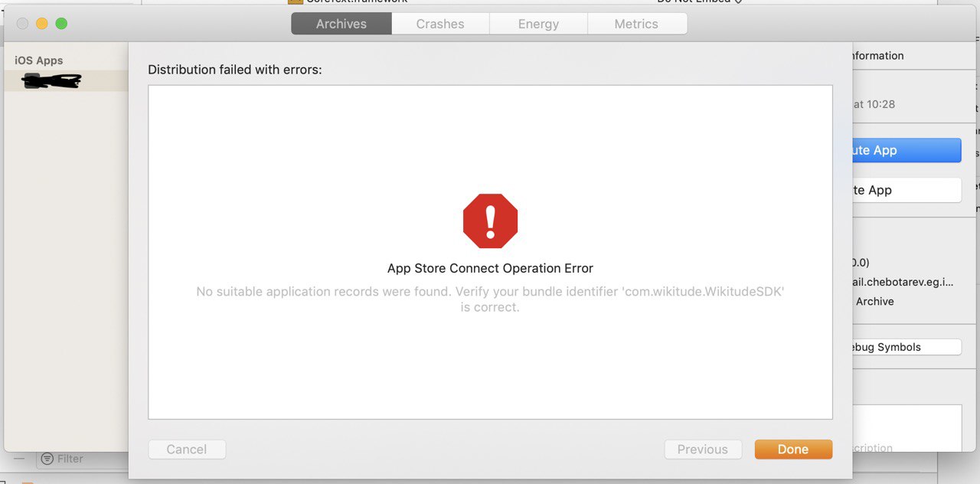The image size is (980, 484).
Task: Click the Distribute App blue button
Action: coord(906,150)
